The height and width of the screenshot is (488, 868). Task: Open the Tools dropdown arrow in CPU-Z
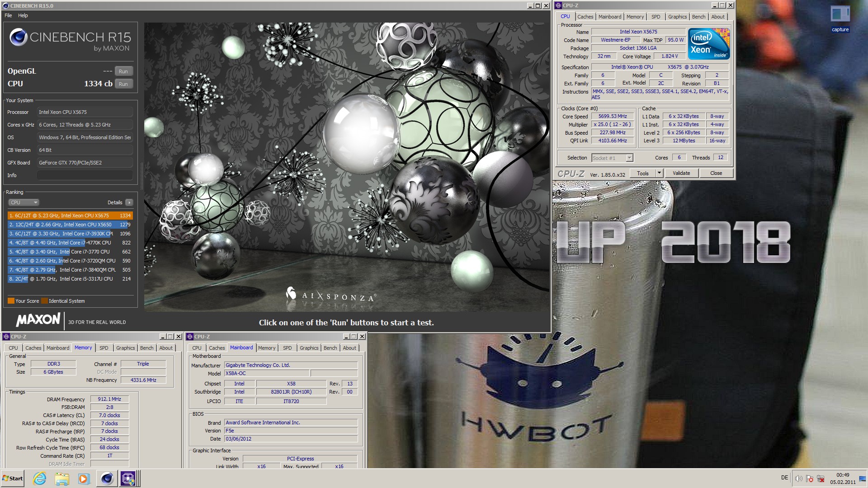[659, 173]
